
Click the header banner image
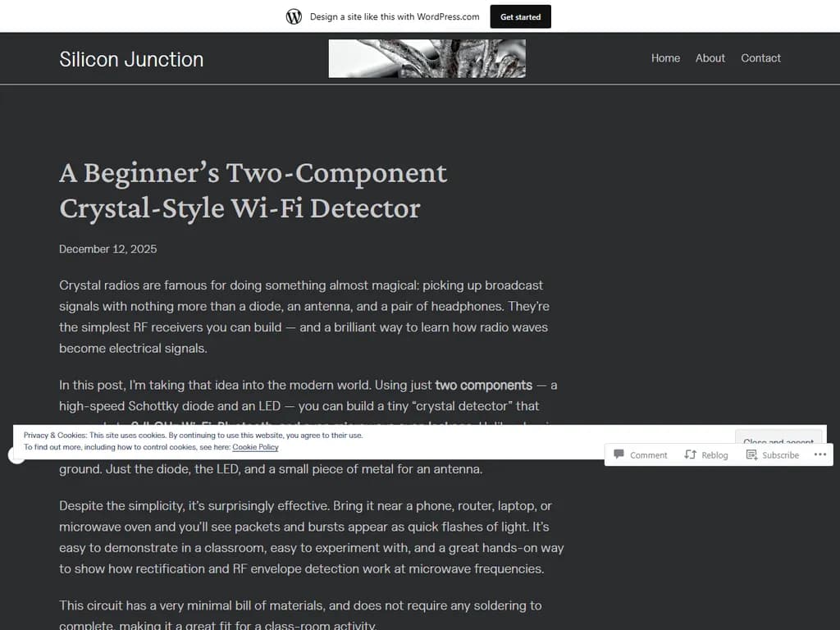(427, 58)
